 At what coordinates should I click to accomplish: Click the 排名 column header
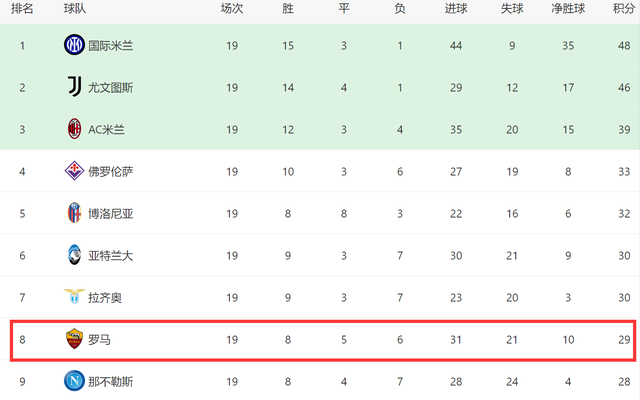click(22, 8)
